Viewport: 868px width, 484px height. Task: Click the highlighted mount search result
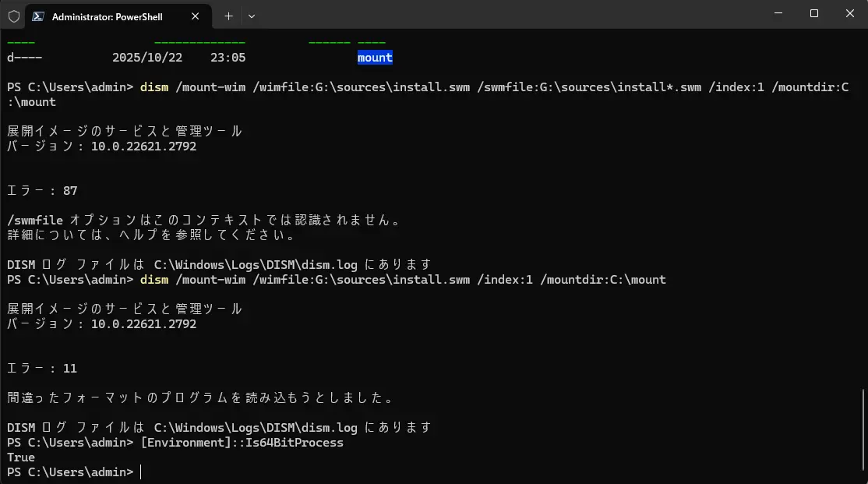click(x=374, y=57)
